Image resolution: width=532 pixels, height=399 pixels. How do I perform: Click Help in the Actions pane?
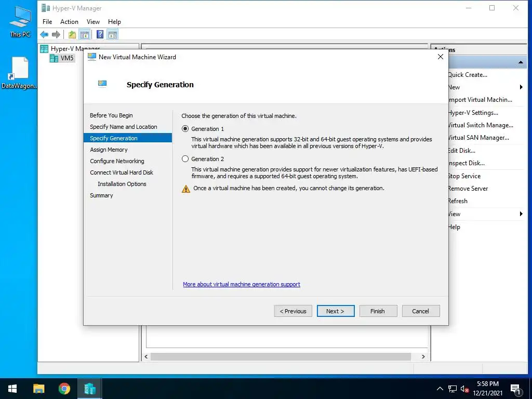coord(454,227)
